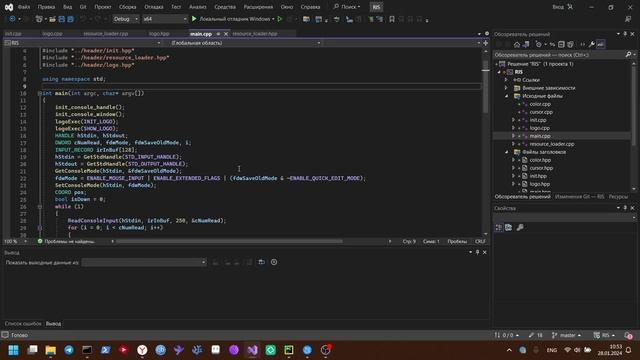Expand the Ссылки node
The image size is (640, 360).
[x=506, y=80]
